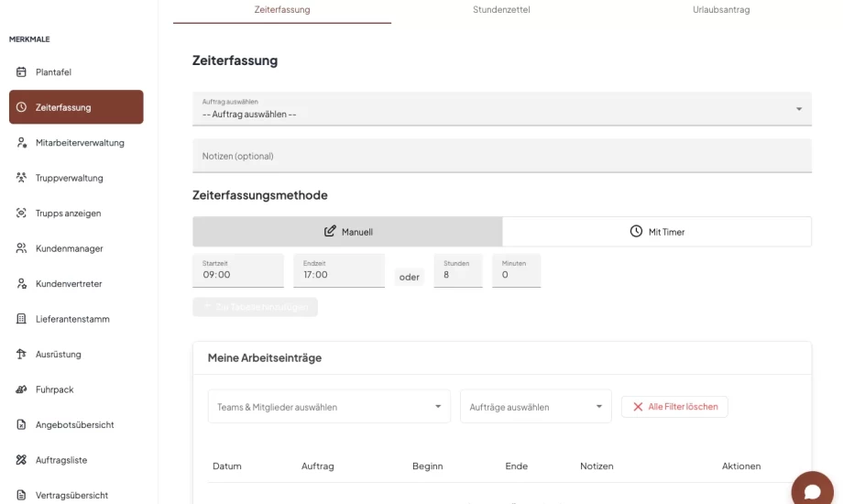
Task: Open Angebotsübersicht sidebar entry
Action: (x=76, y=424)
